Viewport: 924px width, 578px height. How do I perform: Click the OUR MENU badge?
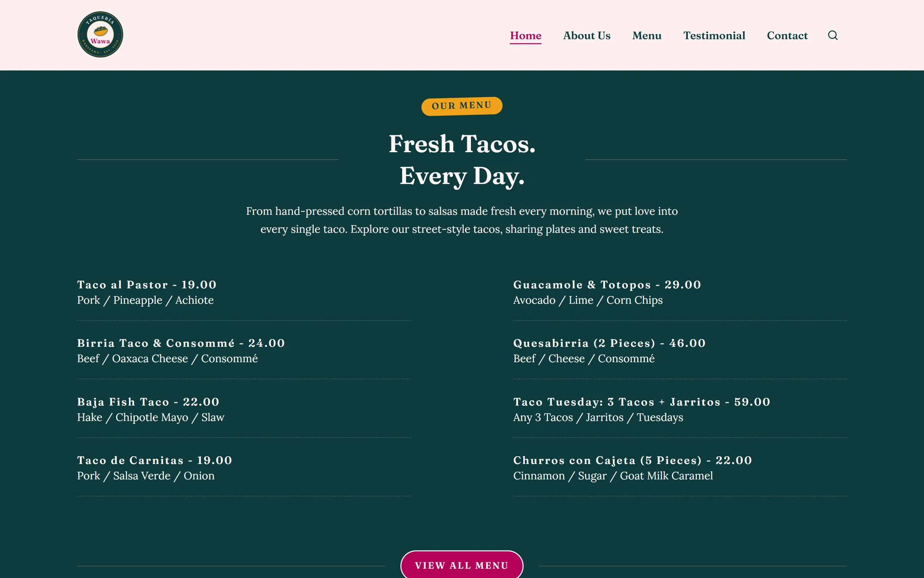tap(462, 106)
